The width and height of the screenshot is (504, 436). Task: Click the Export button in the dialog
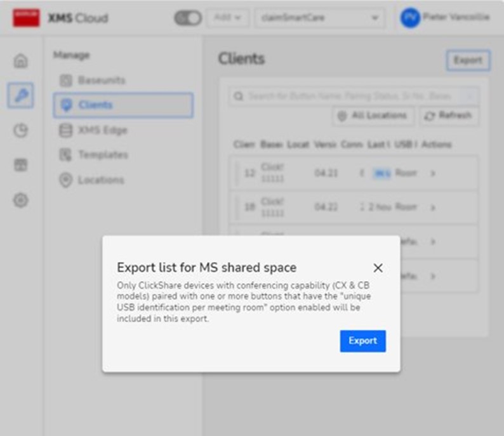[362, 341]
